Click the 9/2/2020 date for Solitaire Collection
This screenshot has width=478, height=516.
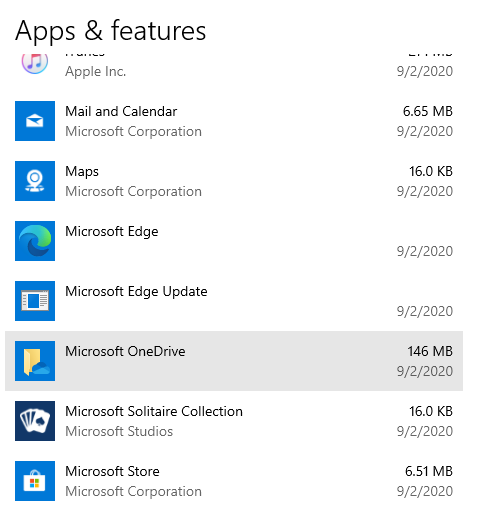(x=425, y=432)
